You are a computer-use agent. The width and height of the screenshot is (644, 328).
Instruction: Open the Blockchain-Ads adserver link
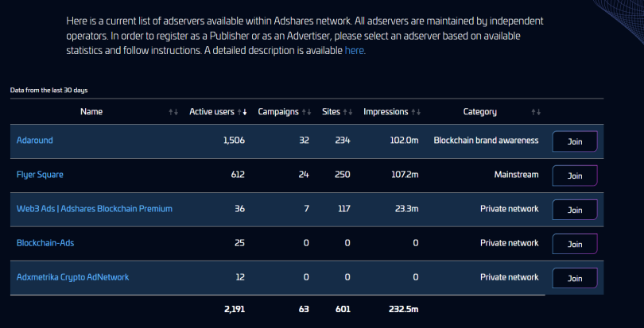(x=45, y=243)
